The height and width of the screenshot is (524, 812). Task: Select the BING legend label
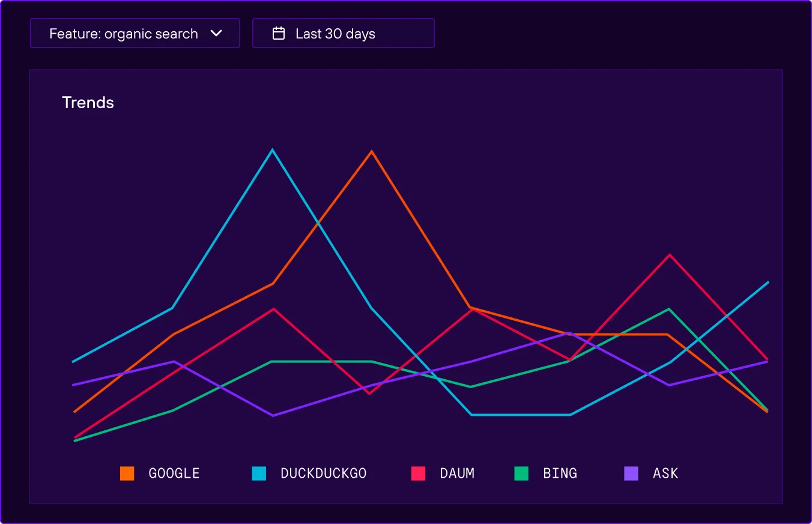[560, 473]
